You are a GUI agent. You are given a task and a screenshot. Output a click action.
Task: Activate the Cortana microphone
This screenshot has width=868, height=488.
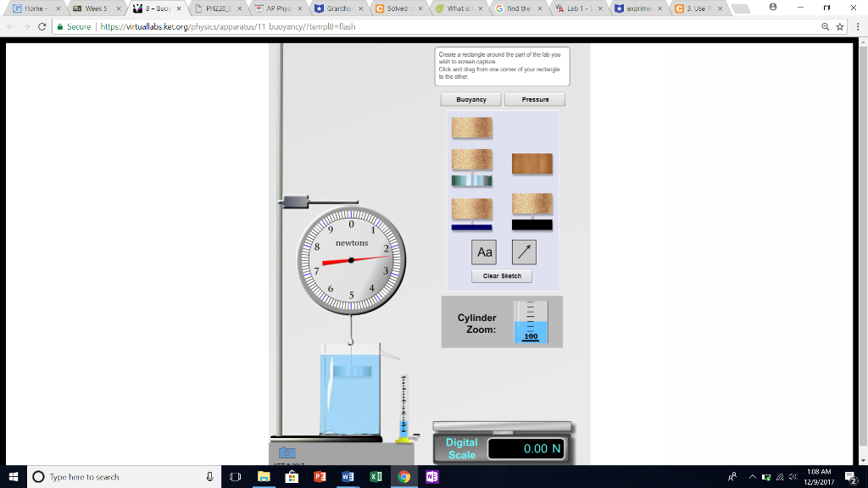click(210, 476)
